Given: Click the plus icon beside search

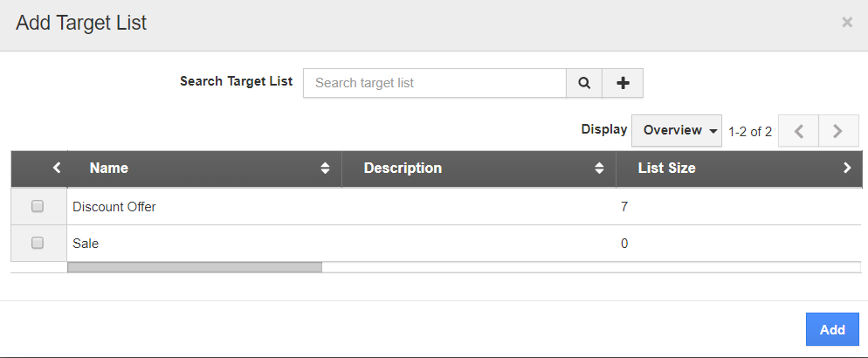Looking at the screenshot, I should coord(623,83).
